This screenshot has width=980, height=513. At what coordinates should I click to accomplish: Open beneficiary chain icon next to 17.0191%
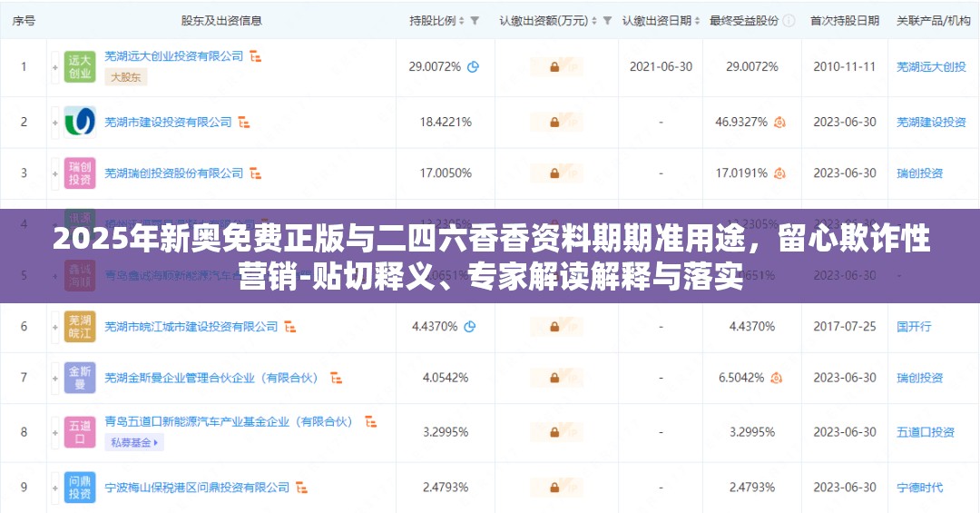click(779, 173)
